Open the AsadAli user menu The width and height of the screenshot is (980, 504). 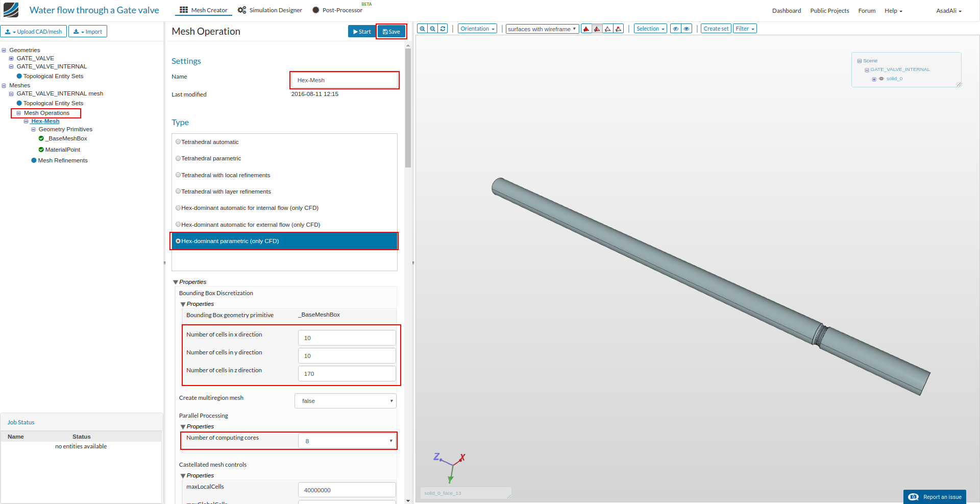[948, 11]
